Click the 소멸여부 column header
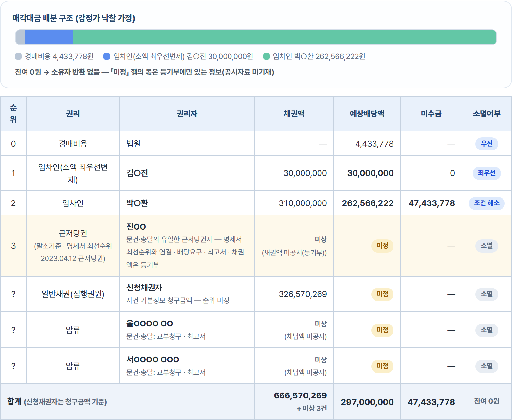 coord(487,114)
